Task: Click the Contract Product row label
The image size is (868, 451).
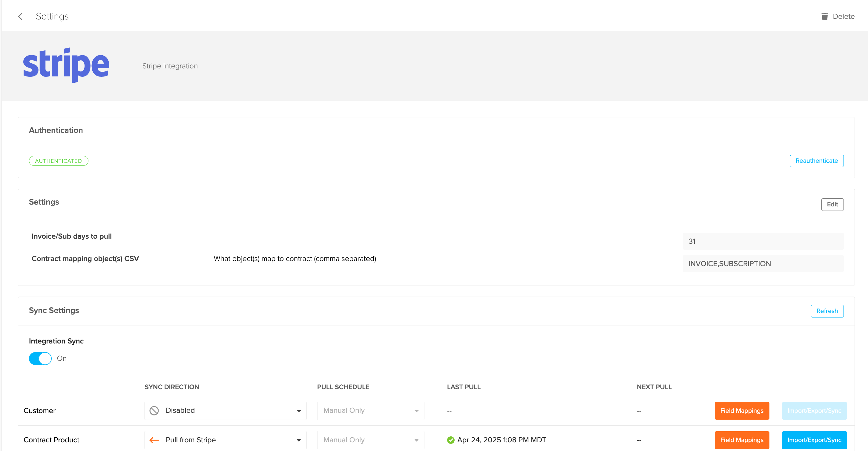Action: 51,440
